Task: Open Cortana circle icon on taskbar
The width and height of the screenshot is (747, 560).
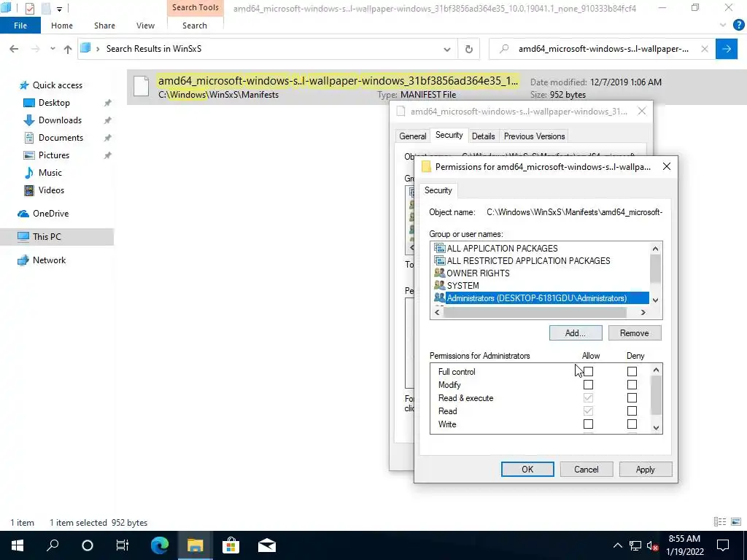Action: tap(88, 545)
